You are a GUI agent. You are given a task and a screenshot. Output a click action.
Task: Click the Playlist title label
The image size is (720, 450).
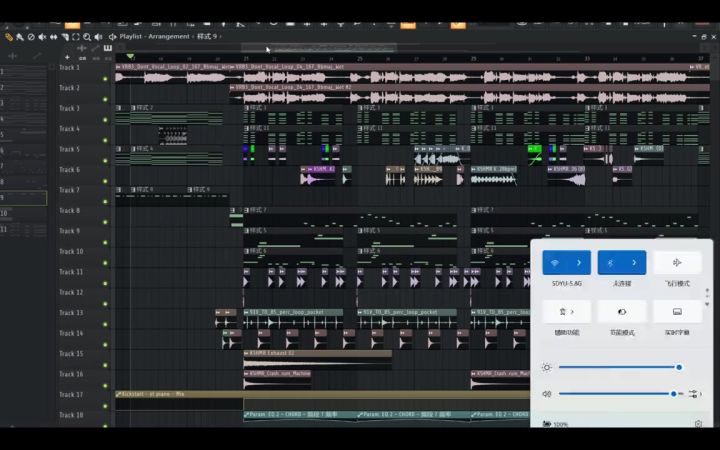130,36
